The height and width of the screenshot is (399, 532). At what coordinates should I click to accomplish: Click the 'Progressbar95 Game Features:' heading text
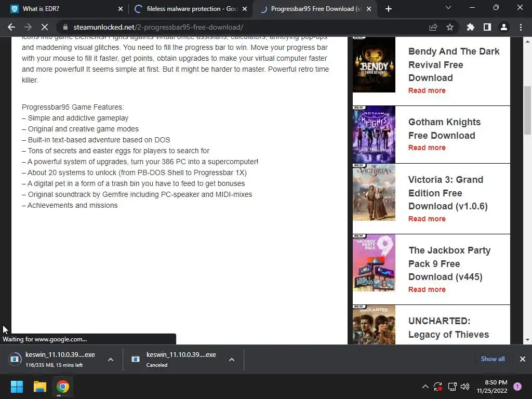coord(73,107)
